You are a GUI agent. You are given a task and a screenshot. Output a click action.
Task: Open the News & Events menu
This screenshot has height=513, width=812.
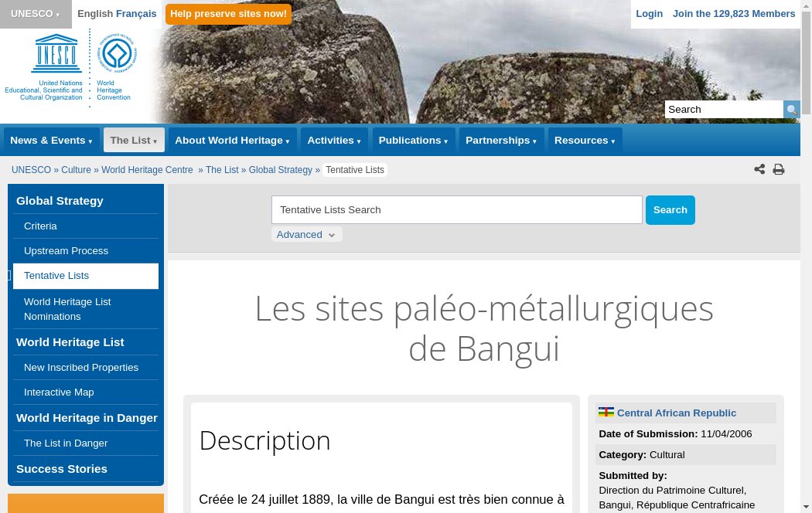coord(51,141)
